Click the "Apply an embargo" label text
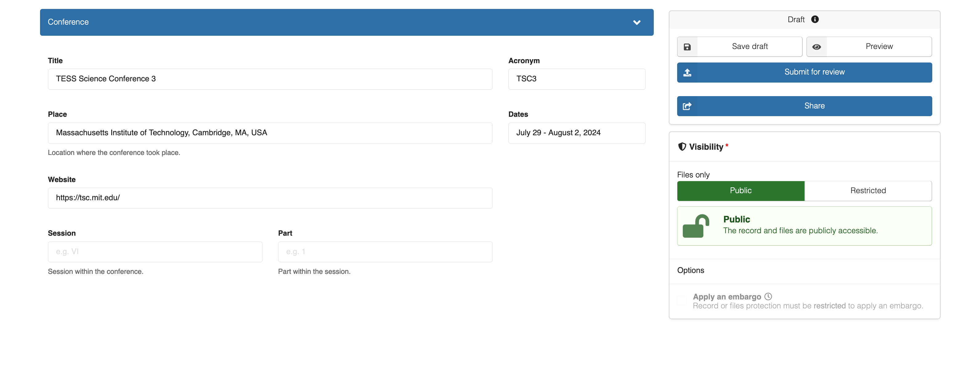Viewport: 980px width, 374px height. pos(727,297)
